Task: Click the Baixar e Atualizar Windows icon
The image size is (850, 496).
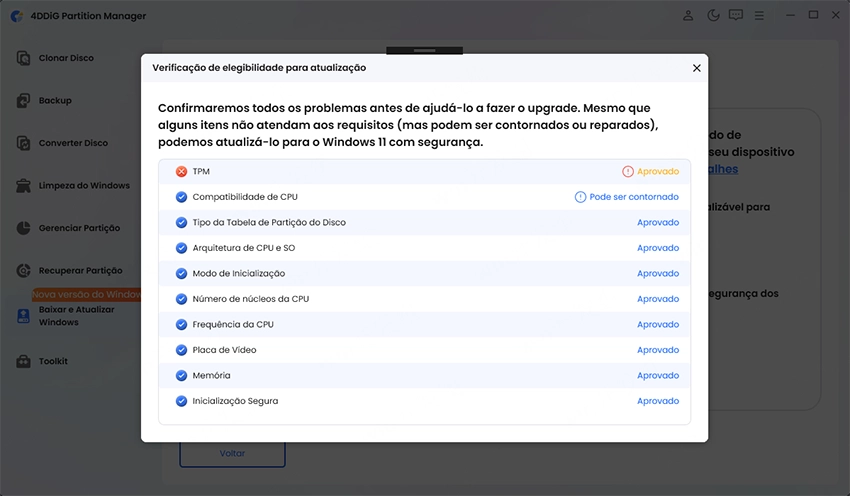Action: (23, 316)
